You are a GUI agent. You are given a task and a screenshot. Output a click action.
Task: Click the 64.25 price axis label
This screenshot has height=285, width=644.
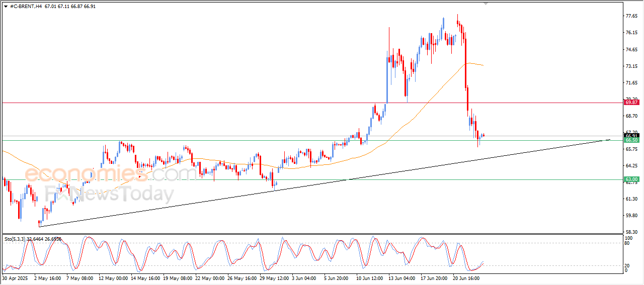point(631,165)
